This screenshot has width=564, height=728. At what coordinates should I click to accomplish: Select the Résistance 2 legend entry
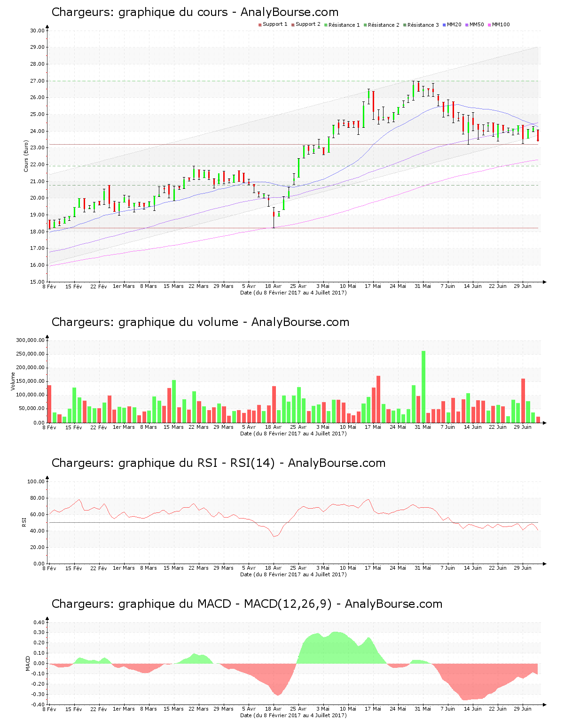(382, 25)
